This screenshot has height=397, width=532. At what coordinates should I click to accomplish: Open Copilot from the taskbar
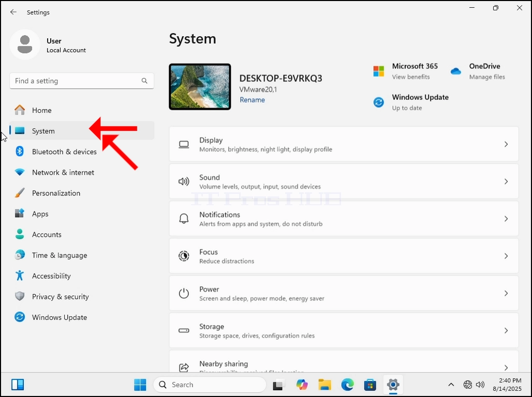click(x=302, y=385)
